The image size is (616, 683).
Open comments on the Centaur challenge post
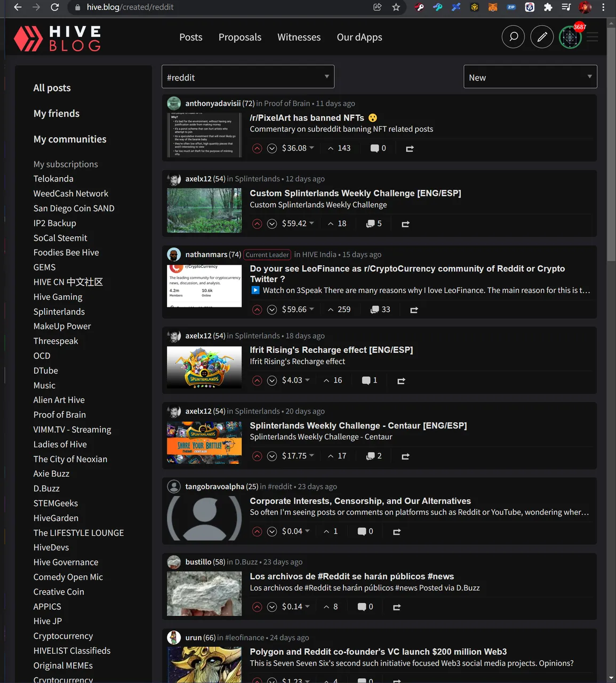point(374,456)
